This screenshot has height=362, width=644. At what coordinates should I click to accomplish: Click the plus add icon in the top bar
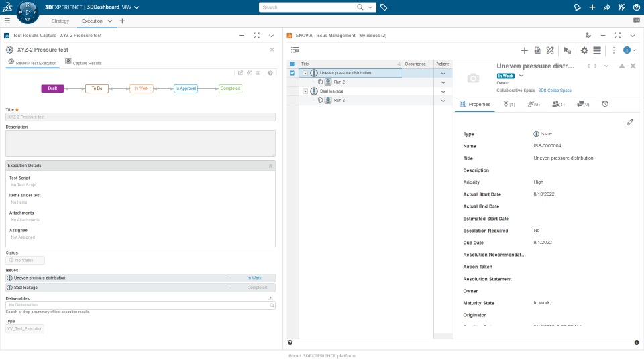coord(592,7)
